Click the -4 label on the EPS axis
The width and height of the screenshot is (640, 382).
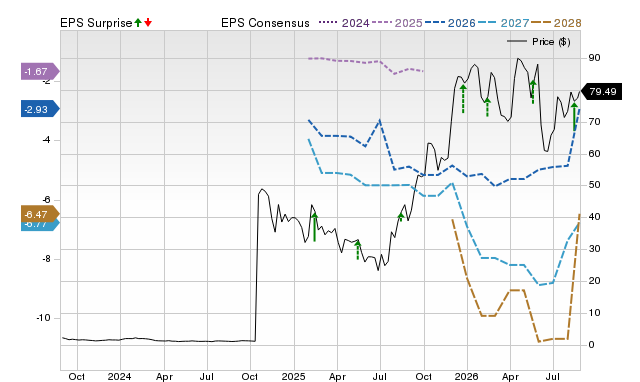click(x=46, y=140)
